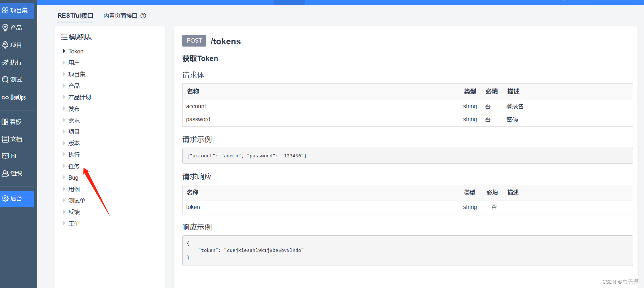644x288 pixels.
Task: Select the 执行 running-figure icon
Action: (5, 62)
